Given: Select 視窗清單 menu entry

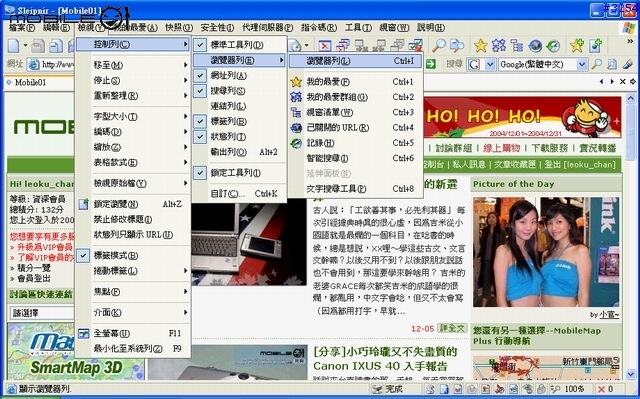Looking at the screenshot, I should pyautogui.click(x=356, y=112).
